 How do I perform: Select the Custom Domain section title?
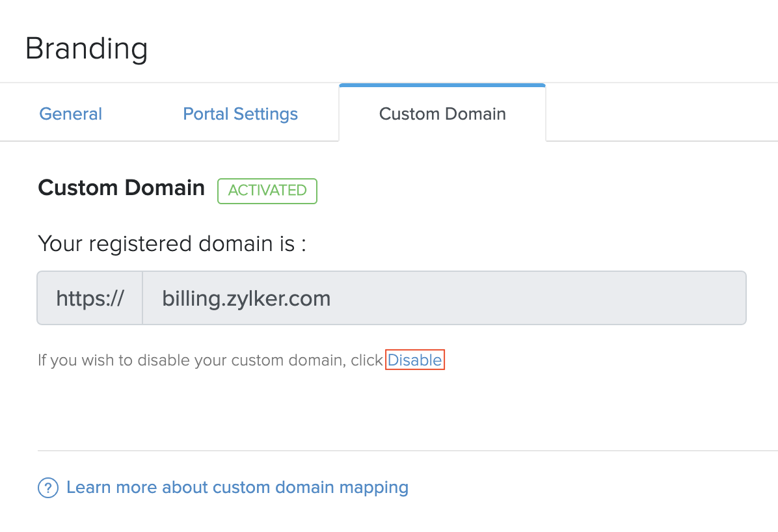tap(121, 188)
